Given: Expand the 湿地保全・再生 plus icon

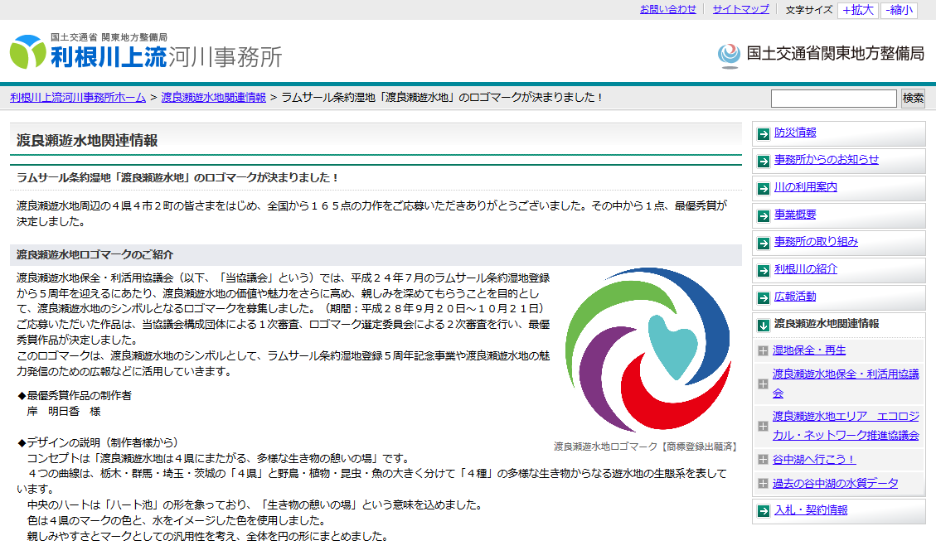Looking at the screenshot, I should (763, 351).
